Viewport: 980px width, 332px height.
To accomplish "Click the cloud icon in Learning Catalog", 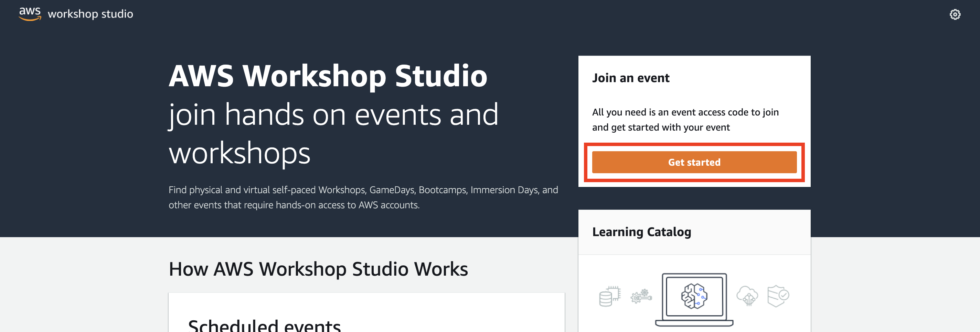I will click(747, 296).
